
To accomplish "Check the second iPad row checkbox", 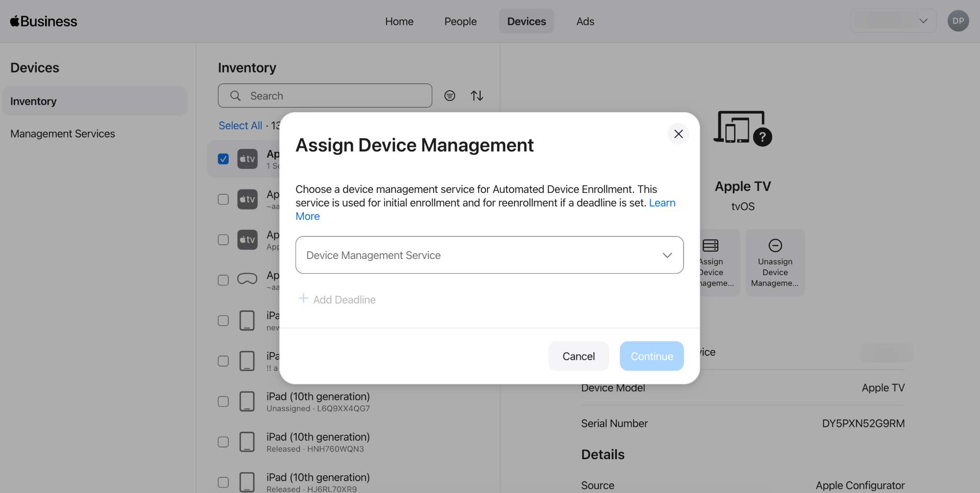I will (x=223, y=361).
